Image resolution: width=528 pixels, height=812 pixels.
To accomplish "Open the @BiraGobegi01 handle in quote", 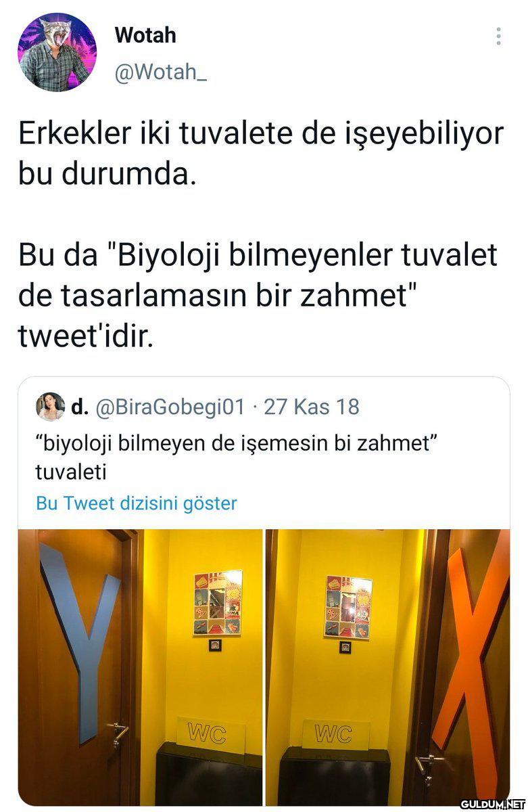I will point(170,407).
